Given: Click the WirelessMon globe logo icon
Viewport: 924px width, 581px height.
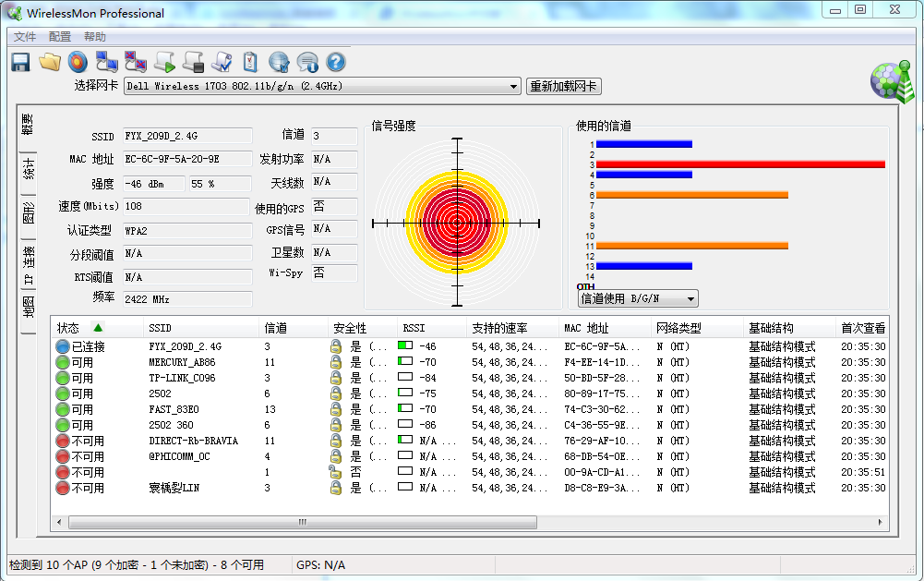Looking at the screenshot, I should [x=893, y=81].
